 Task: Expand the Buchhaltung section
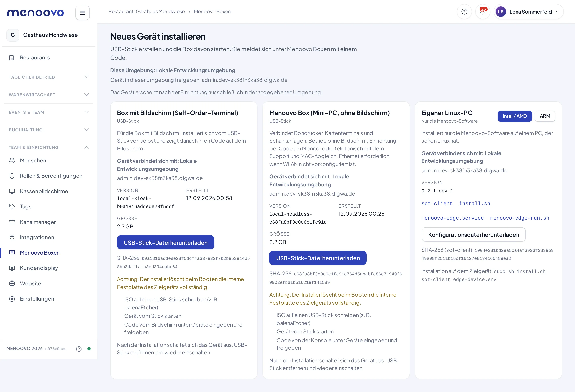49,130
